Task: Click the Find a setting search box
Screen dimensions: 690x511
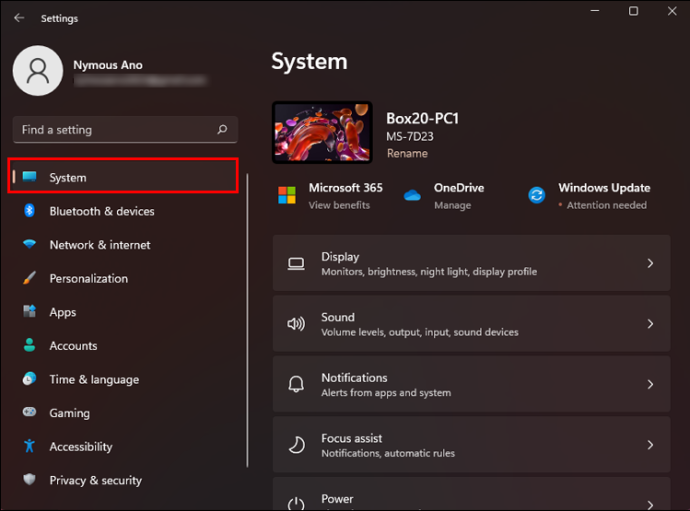Action: [x=125, y=129]
